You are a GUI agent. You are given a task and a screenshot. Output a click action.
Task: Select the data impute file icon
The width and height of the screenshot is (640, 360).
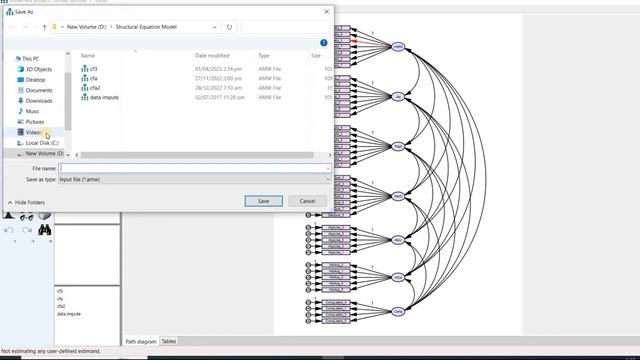pyautogui.click(x=84, y=97)
